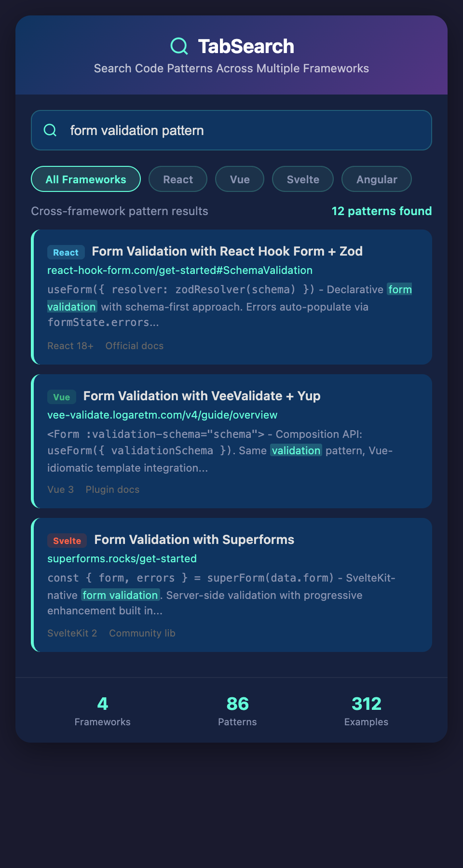Open the react-hook-form SchemaValidation link

[x=179, y=270]
